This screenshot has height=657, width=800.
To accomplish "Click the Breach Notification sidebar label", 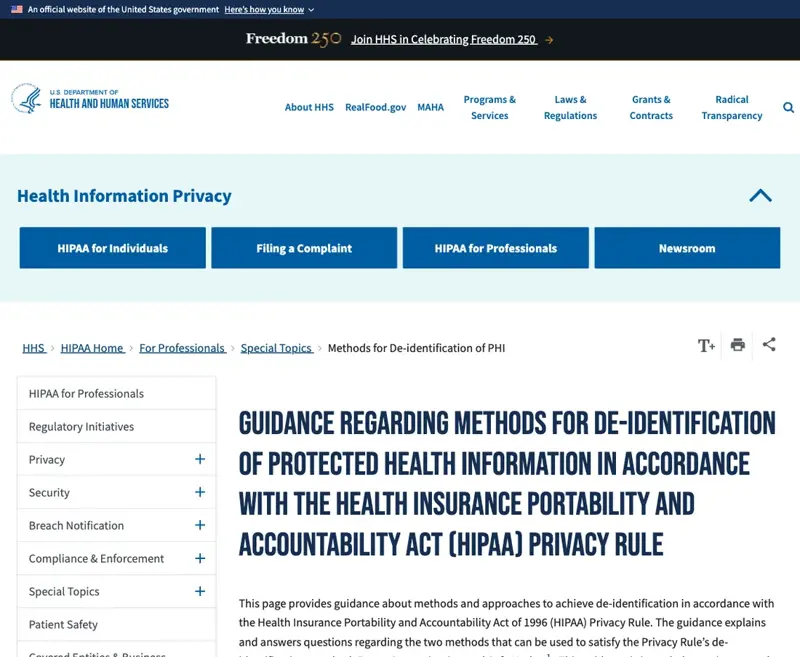I will tap(76, 525).
